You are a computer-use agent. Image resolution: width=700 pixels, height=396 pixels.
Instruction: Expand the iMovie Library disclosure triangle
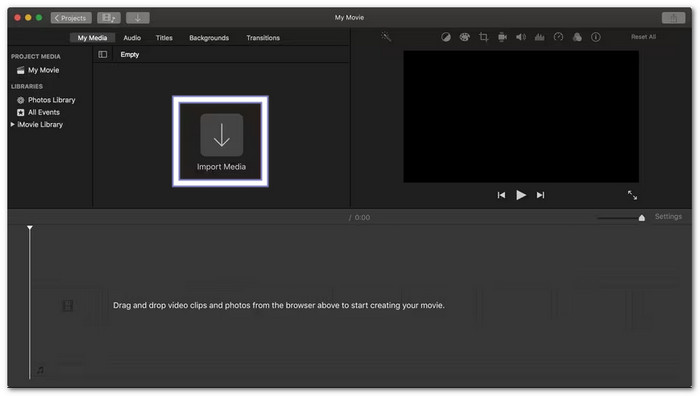(x=13, y=125)
